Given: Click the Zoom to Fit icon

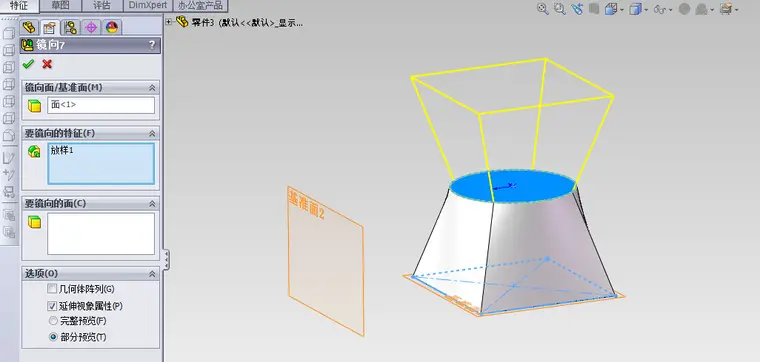Looking at the screenshot, I should [x=543, y=9].
